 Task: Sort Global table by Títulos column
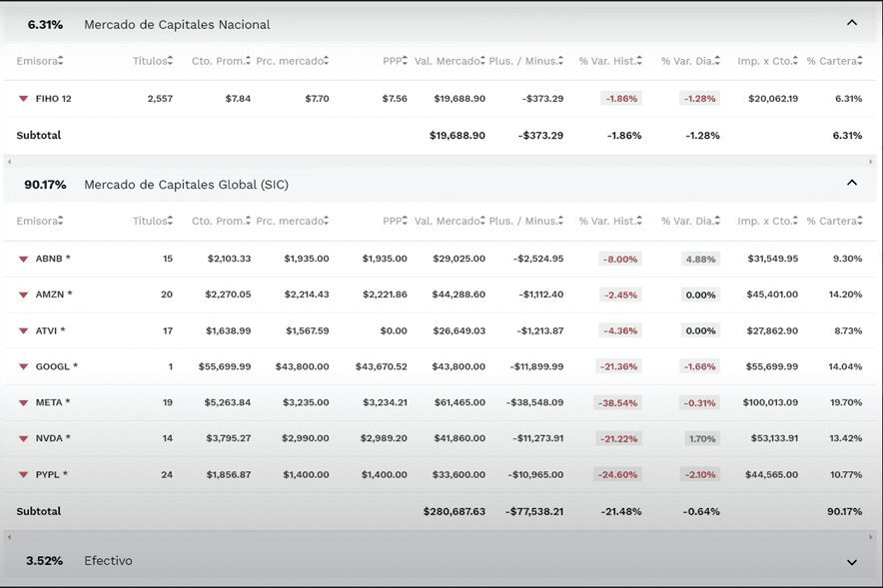[x=154, y=221]
